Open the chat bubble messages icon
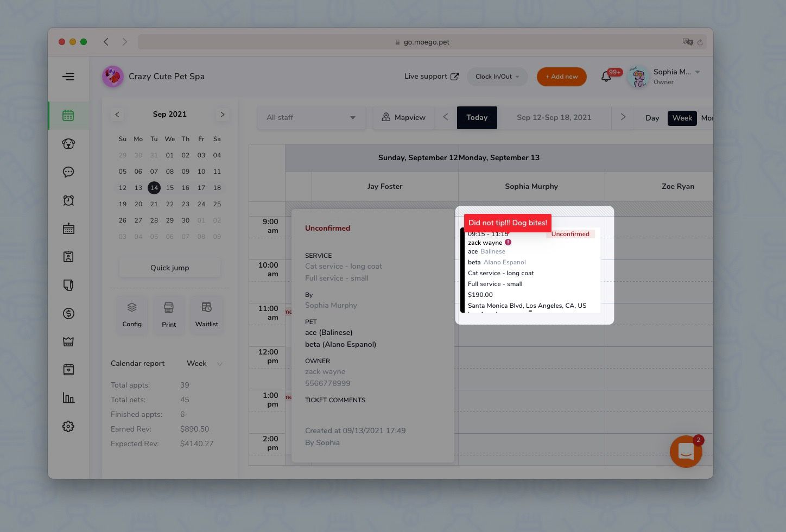 [x=68, y=172]
